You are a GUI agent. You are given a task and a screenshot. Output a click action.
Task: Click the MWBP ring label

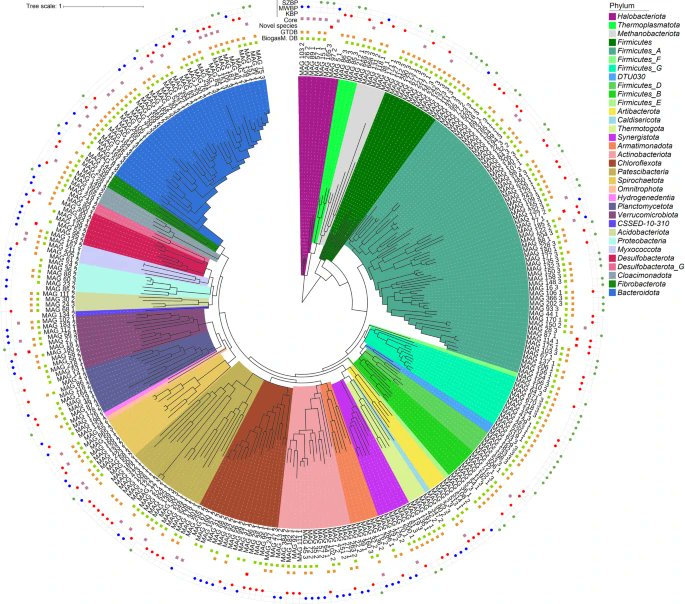[288, 8]
